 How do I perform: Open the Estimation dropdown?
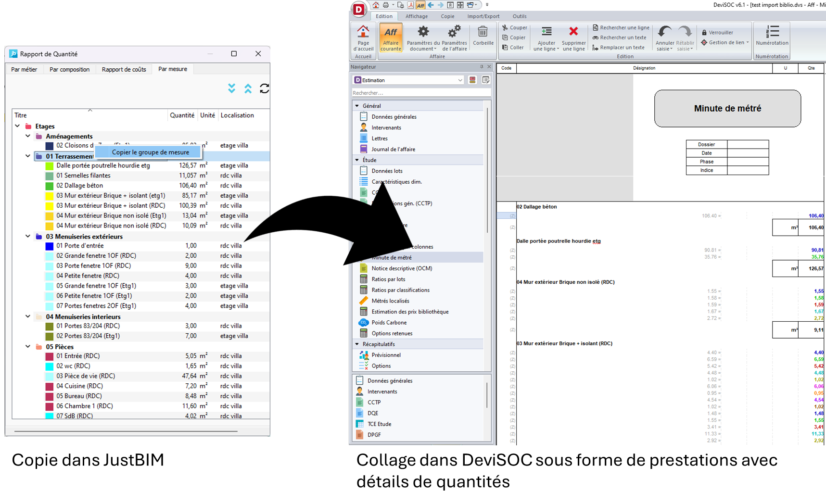tap(409, 80)
